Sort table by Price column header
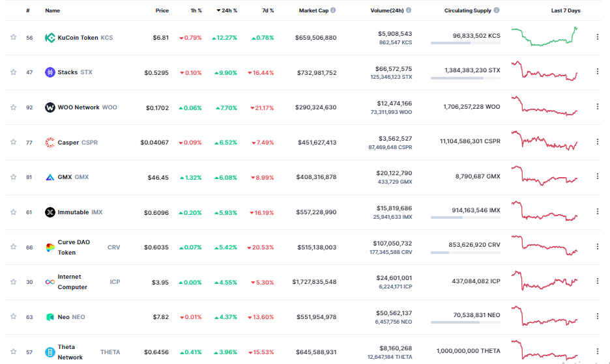Viewport: 610px width, 364px height. [x=162, y=10]
